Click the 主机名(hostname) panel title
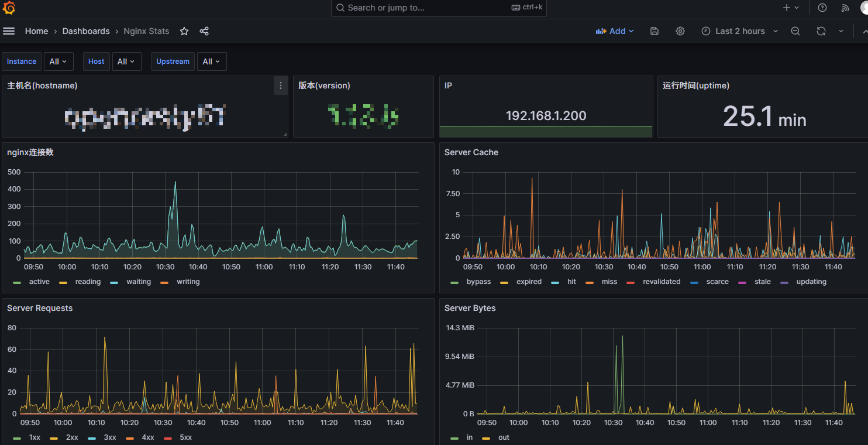 point(42,85)
